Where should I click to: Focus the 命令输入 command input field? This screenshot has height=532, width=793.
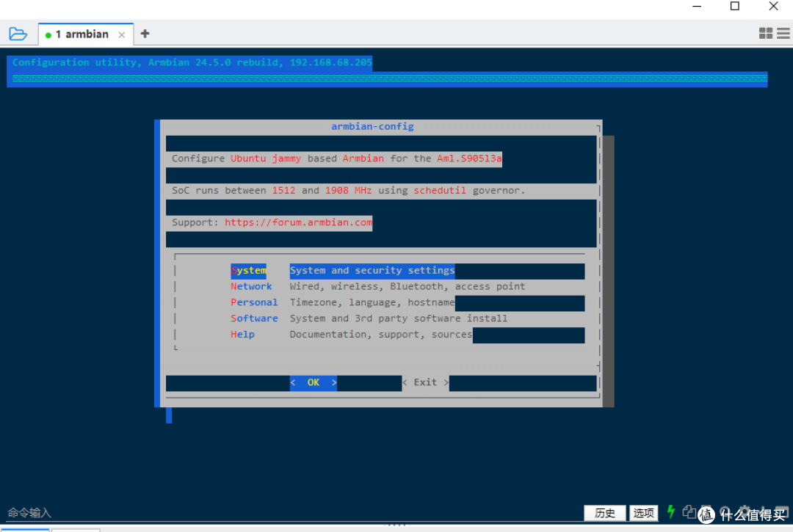point(293,513)
